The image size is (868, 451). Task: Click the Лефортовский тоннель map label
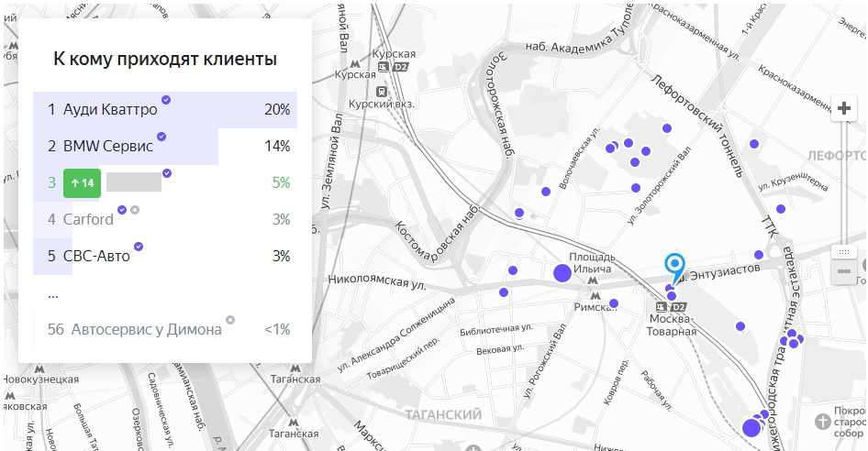click(x=697, y=126)
